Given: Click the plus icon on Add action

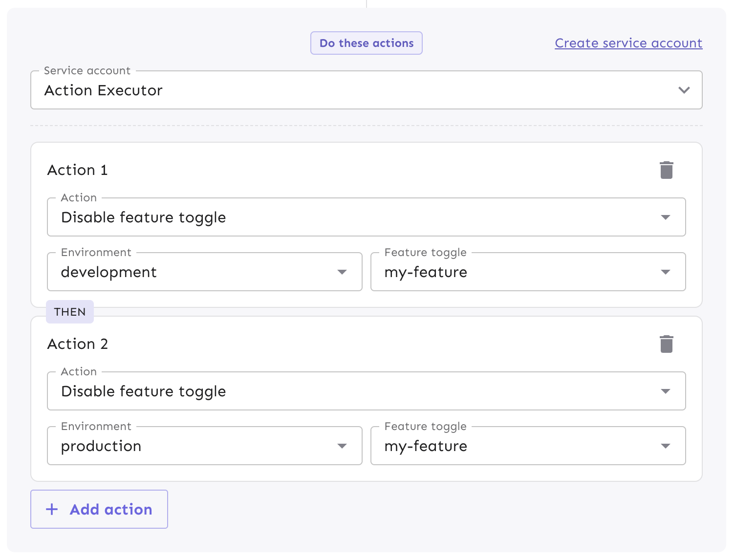Looking at the screenshot, I should 51,509.
